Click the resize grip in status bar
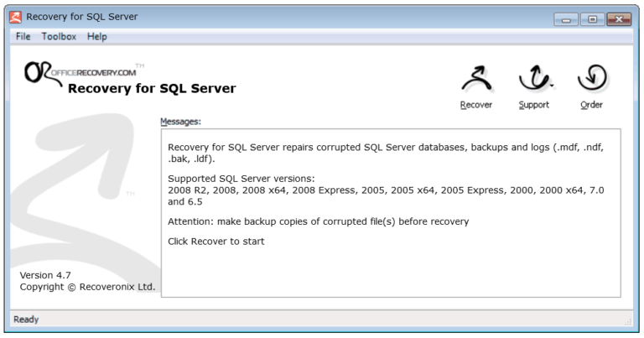 628,321
